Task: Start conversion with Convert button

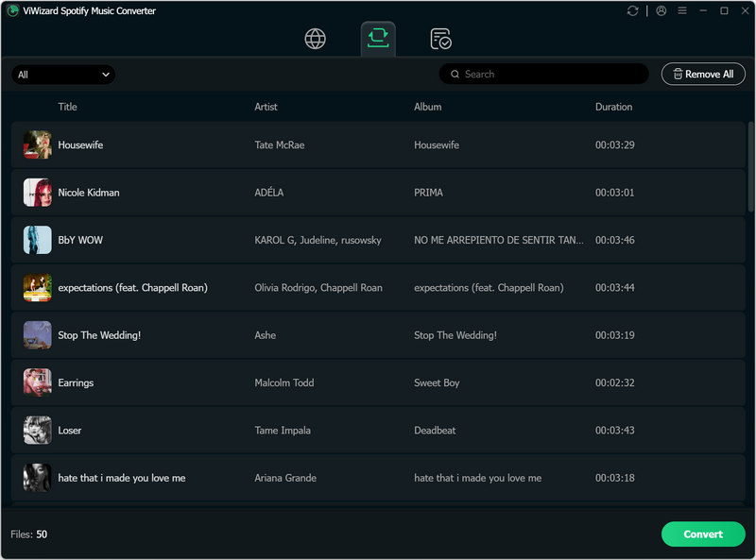Action: pyautogui.click(x=703, y=534)
